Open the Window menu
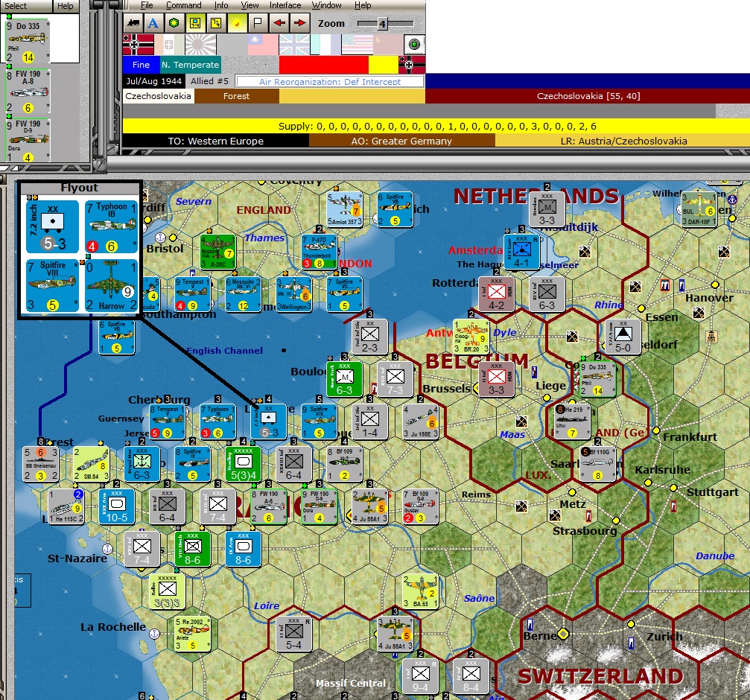The height and width of the screenshot is (700, 750). click(x=327, y=5)
